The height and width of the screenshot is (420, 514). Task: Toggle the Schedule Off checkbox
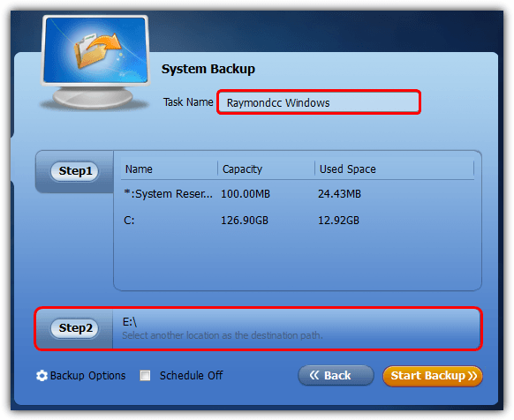145,376
